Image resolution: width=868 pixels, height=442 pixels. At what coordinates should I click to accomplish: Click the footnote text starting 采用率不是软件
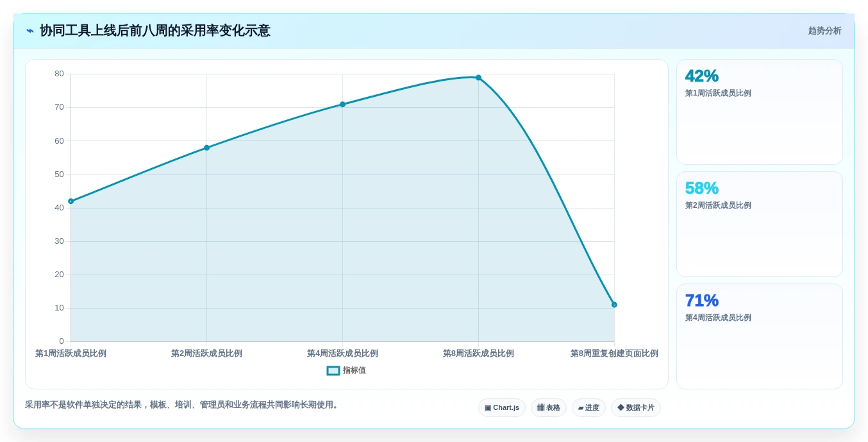point(182,405)
